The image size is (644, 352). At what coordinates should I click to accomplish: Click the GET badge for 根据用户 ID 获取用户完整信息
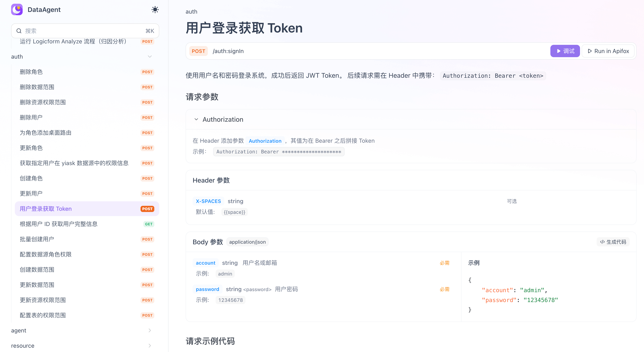pos(149,224)
